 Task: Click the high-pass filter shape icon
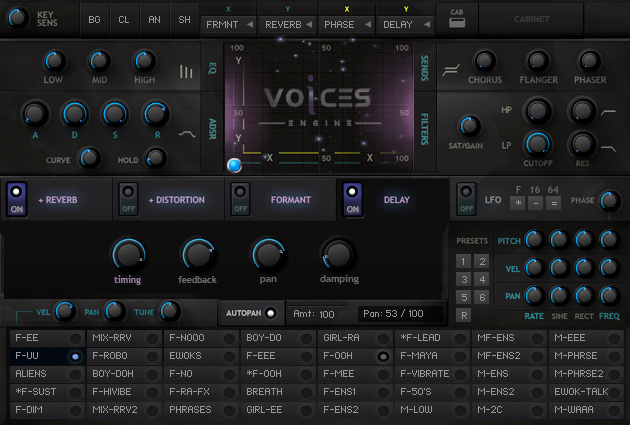[608, 112]
